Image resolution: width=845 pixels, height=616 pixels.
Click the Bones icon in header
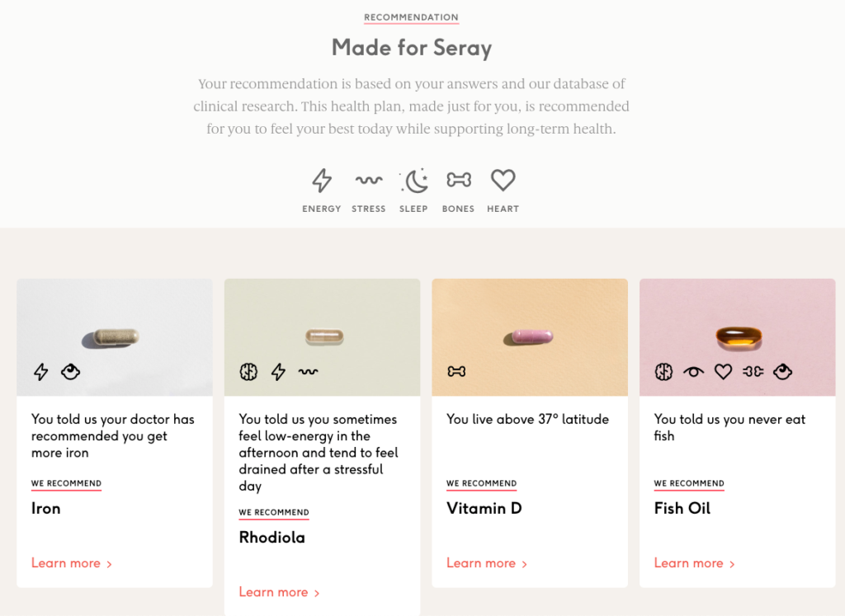pos(458,181)
